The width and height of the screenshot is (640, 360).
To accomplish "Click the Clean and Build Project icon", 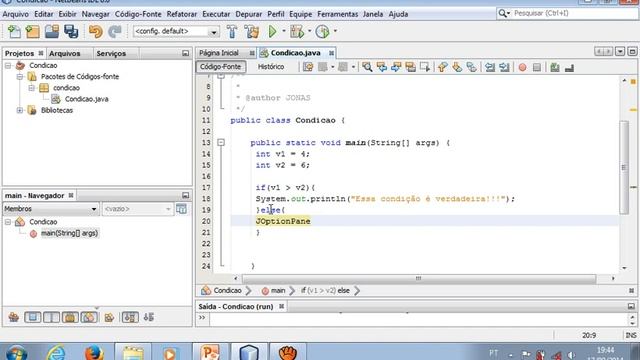I will 252,31.
